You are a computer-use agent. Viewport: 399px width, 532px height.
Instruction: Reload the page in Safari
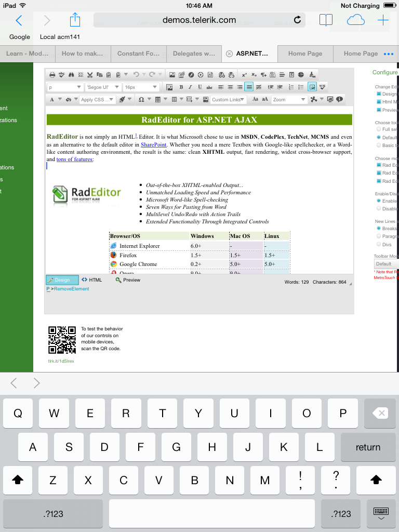tap(297, 20)
